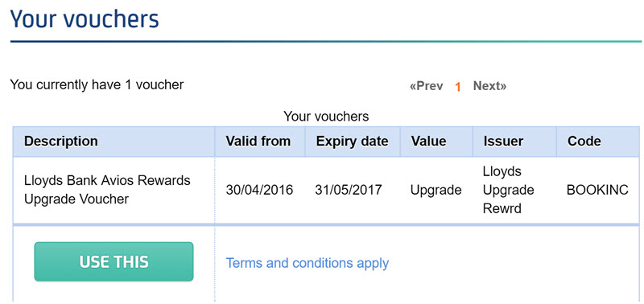Image resolution: width=644 pixels, height=304 pixels.
Task: Click the Your vouchers page heading
Action: [85, 18]
